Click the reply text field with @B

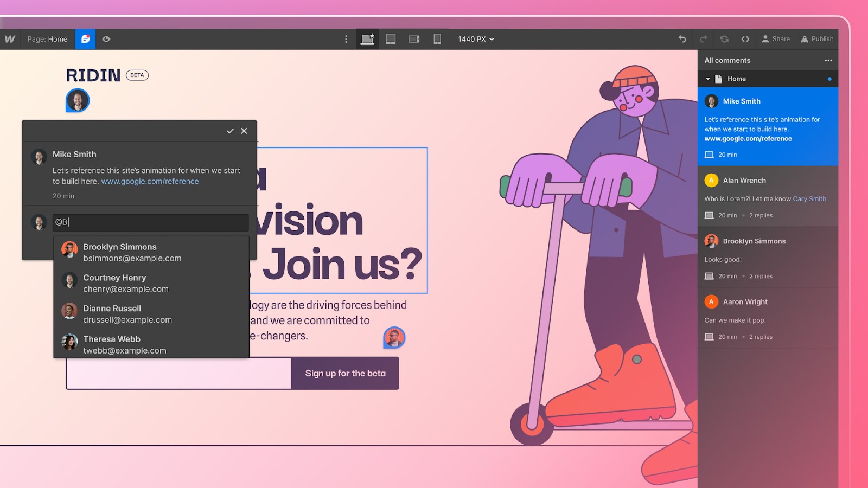tap(151, 222)
